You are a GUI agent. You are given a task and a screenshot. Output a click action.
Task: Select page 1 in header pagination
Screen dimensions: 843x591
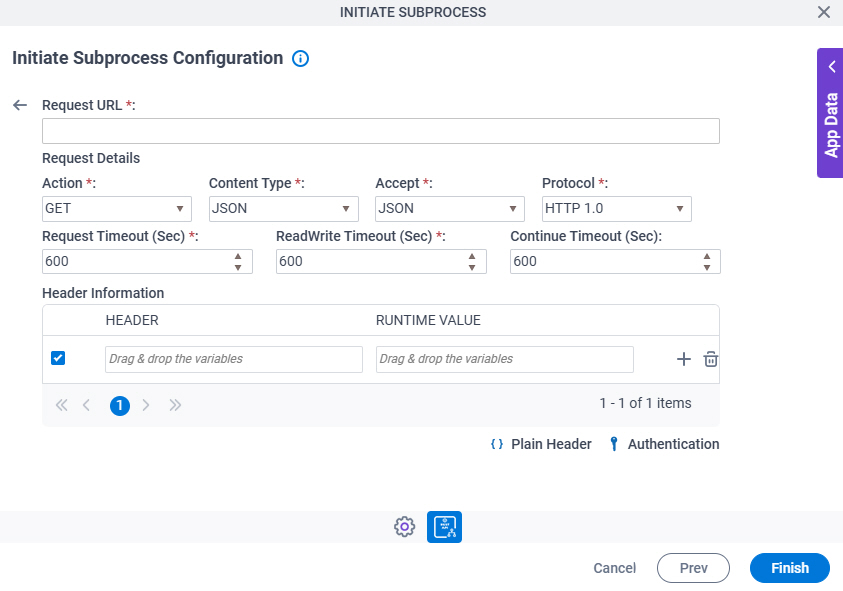click(120, 405)
